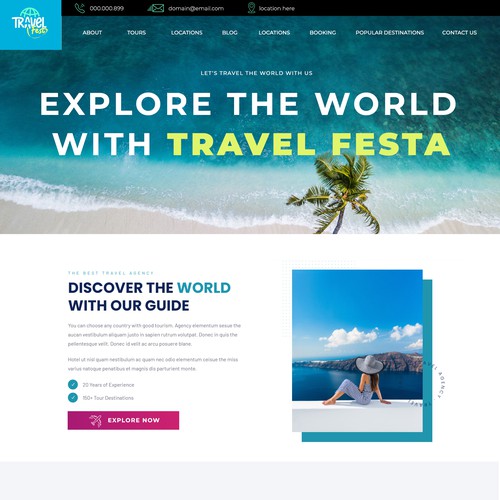This screenshot has width=500, height=500.
Task: Click the phone number 000.000.899
Action: click(107, 8)
